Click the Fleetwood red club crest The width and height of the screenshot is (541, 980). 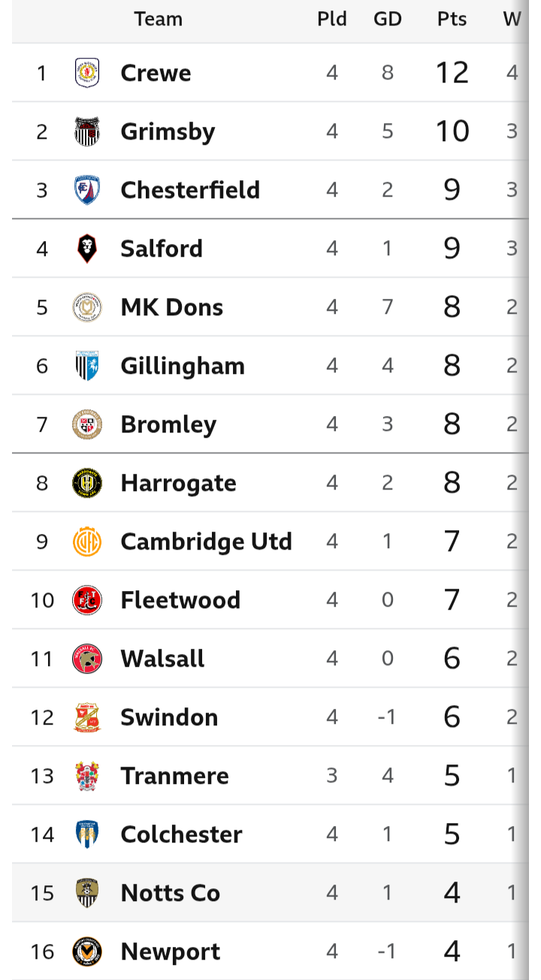(x=87, y=600)
